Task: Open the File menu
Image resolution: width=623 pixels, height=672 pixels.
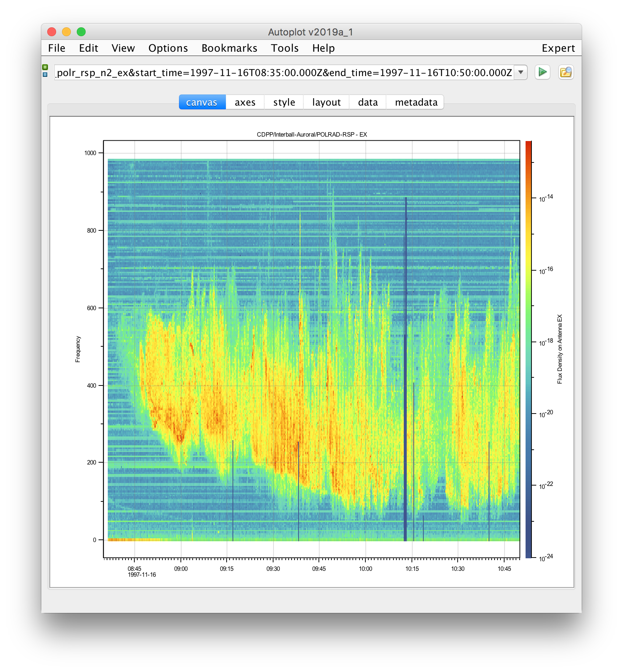Action: click(x=56, y=48)
